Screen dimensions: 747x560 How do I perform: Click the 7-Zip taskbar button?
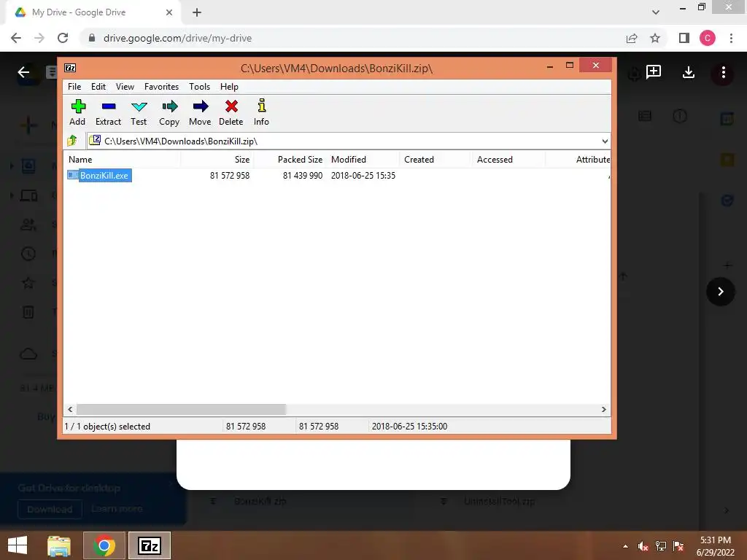pos(149,545)
